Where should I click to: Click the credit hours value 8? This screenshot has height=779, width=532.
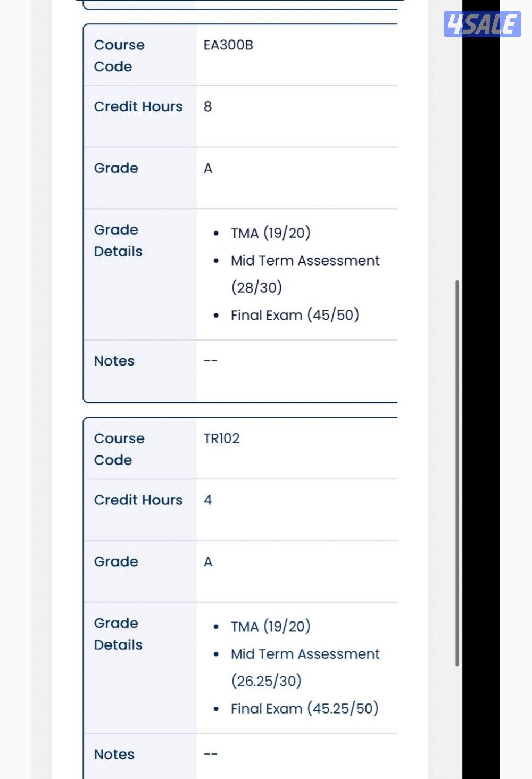pos(207,107)
